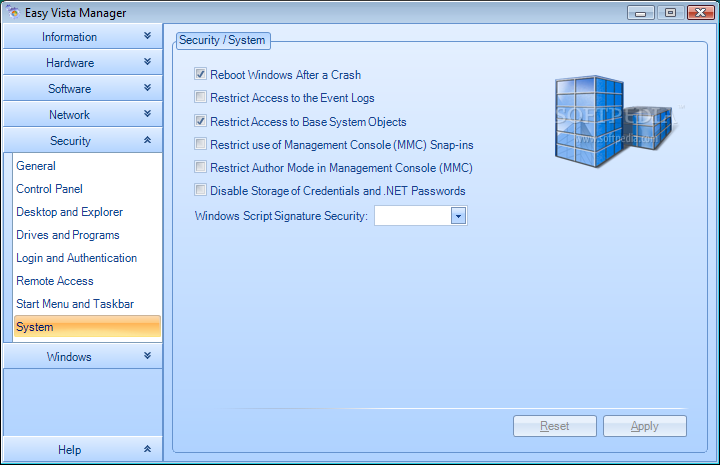Click the Help section chevron
The width and height of the screenshot is (720, 465).
click(147, 449)
